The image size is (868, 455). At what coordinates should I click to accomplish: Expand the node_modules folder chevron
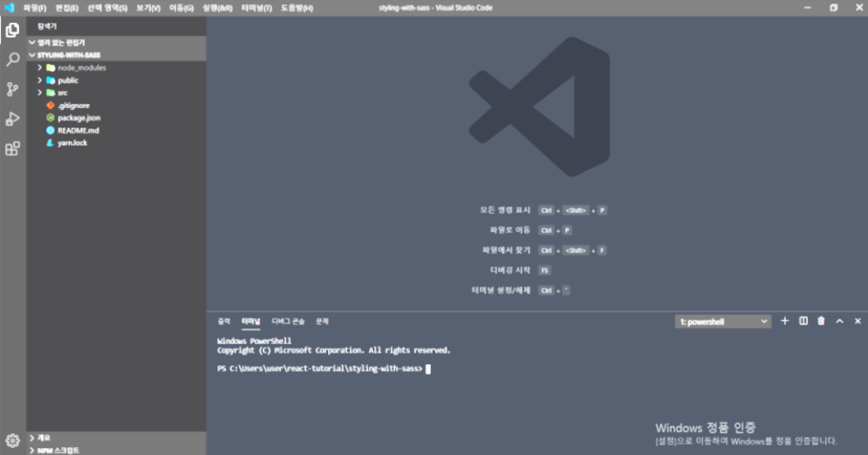pos(39,67)
